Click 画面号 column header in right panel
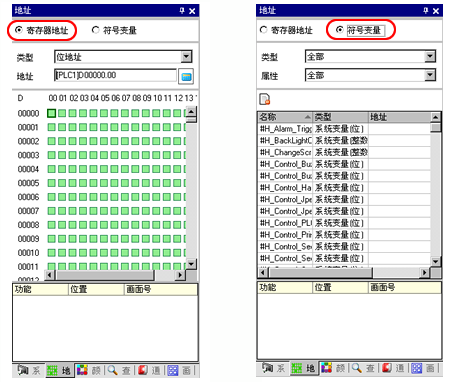 (x=405, y=287)
